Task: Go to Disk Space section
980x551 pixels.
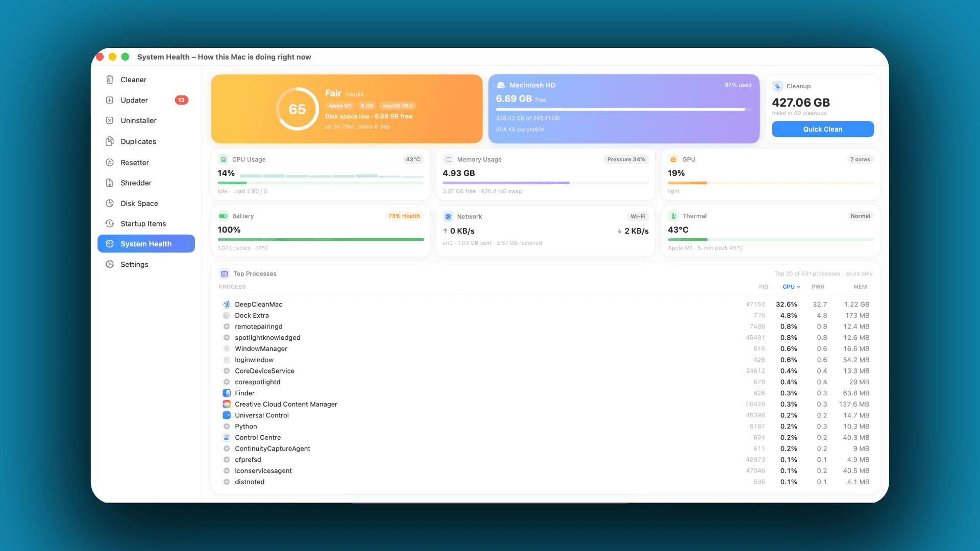Action: pyautogui.click(x=146, y=203)
